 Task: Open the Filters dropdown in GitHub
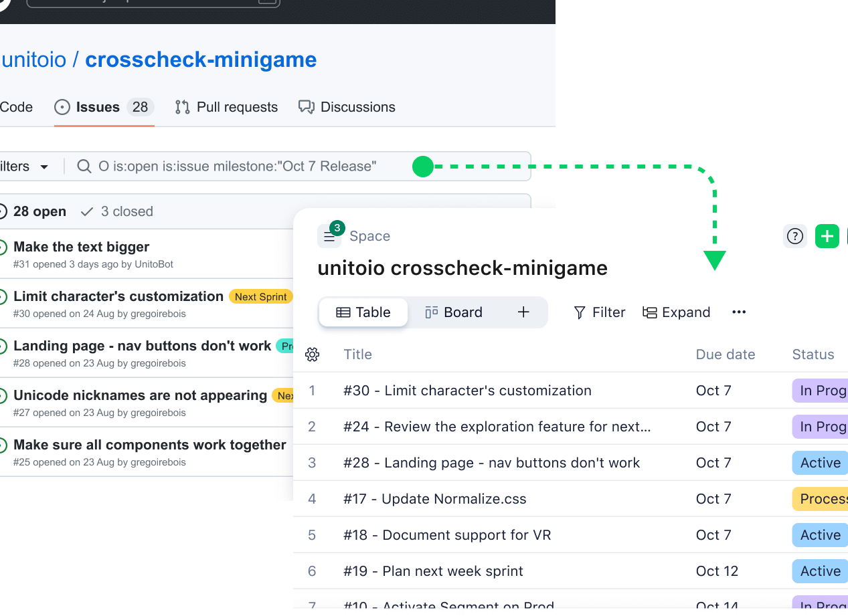point(24,167)
